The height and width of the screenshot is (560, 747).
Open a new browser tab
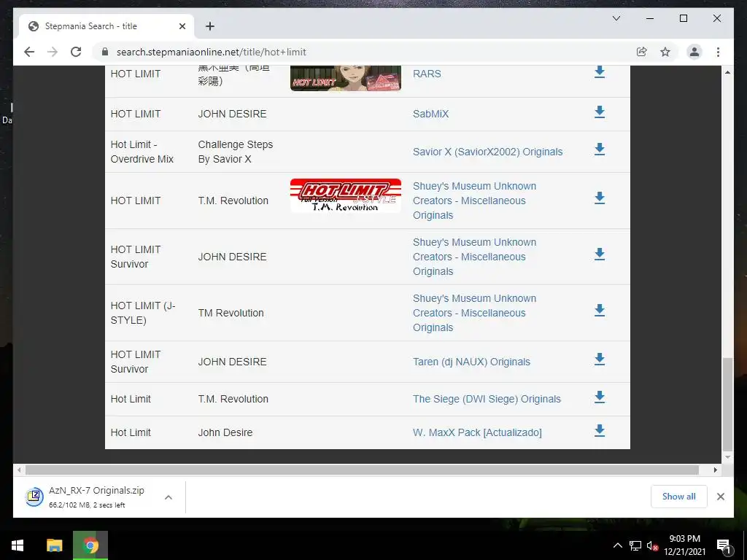point(209,26)
